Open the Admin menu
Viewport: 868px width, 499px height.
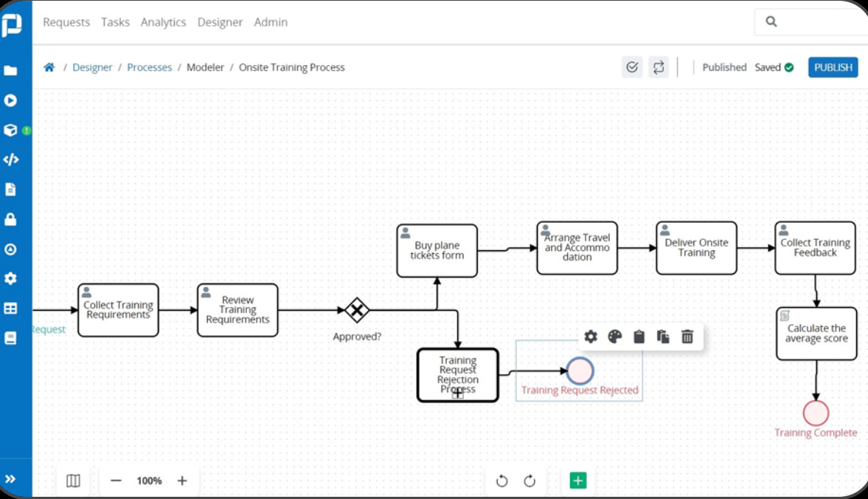[x=271, y=22]
